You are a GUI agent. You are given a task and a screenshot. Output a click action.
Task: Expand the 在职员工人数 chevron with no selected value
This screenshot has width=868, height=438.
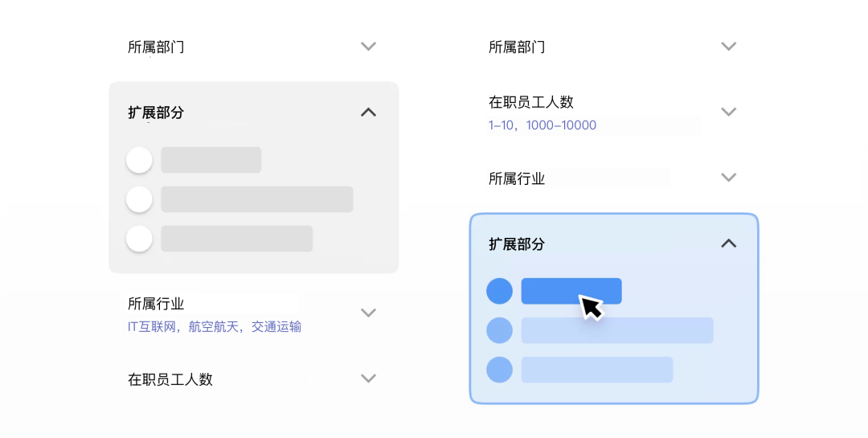click(368, 379)
